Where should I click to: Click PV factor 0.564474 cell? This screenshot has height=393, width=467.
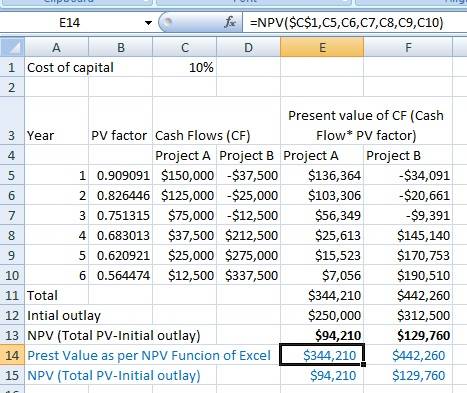click(x=121, y=275)
